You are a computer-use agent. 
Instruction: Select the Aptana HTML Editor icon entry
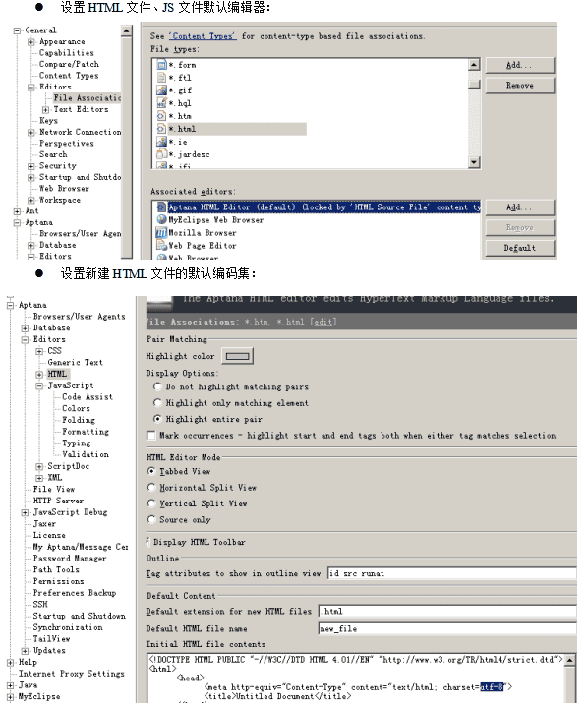point(161,207)
